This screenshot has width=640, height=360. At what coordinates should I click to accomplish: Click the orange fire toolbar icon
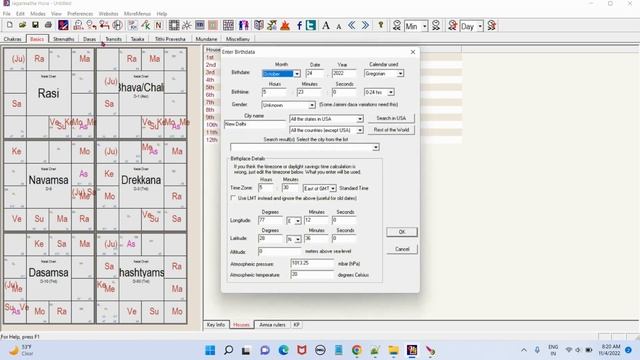285,25
